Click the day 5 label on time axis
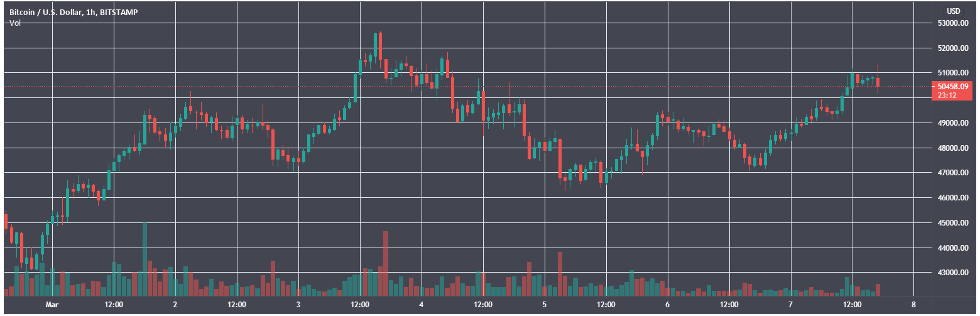980x316 pixels. [544, 305]
